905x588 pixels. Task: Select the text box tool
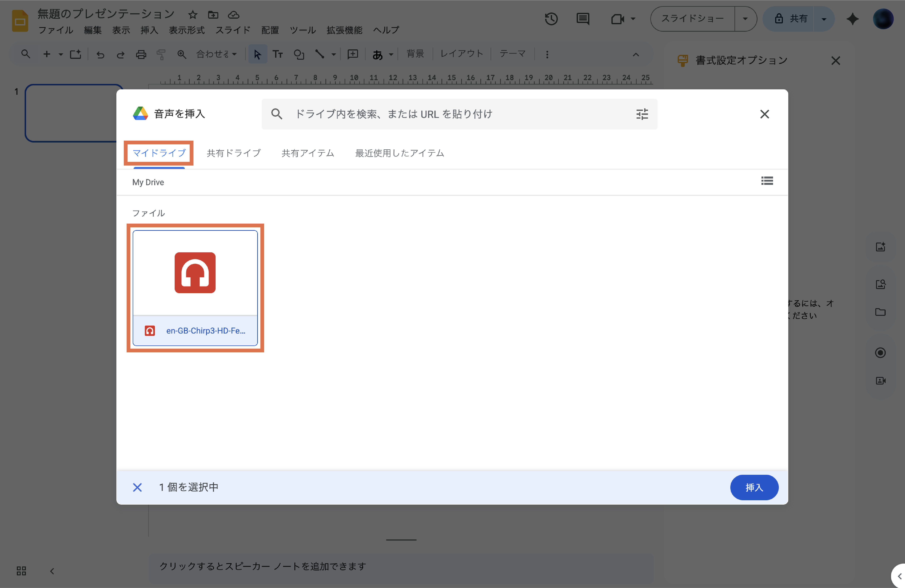click(278, 54)
